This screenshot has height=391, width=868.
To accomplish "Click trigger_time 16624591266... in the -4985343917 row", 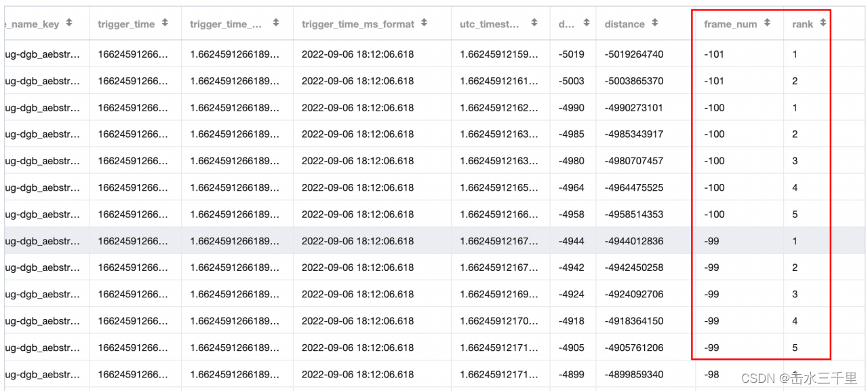I will tap(133, 134).
